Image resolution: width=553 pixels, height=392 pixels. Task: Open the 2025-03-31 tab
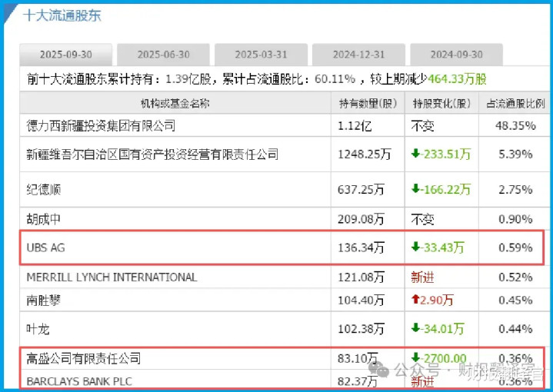point(261,55)
